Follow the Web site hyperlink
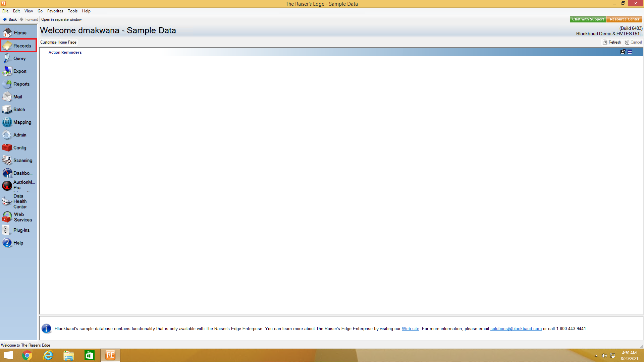Image resolution: width=644 pixels, height=362 pixels. pyautogui.click(x=410, y=329)
